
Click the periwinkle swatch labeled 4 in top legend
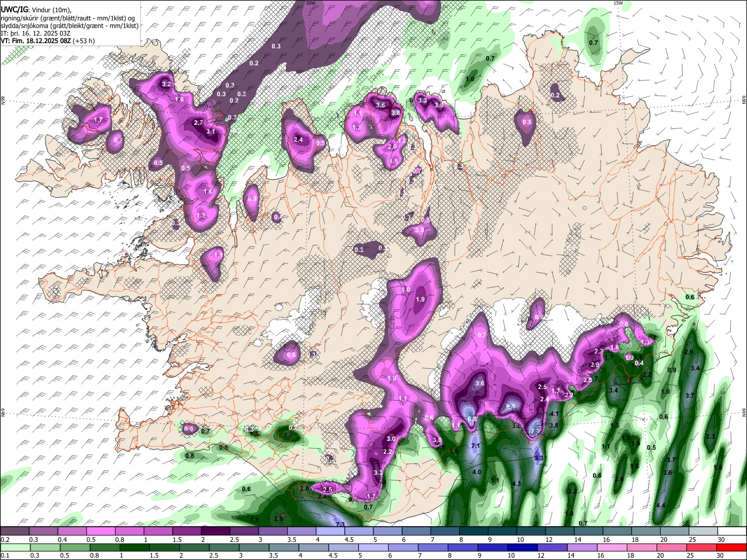(x=330, y=531)
